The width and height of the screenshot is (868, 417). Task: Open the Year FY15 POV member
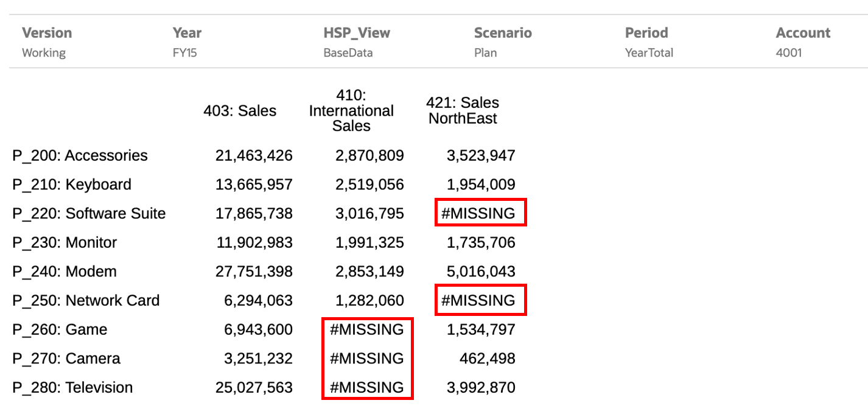coord(187,42)
